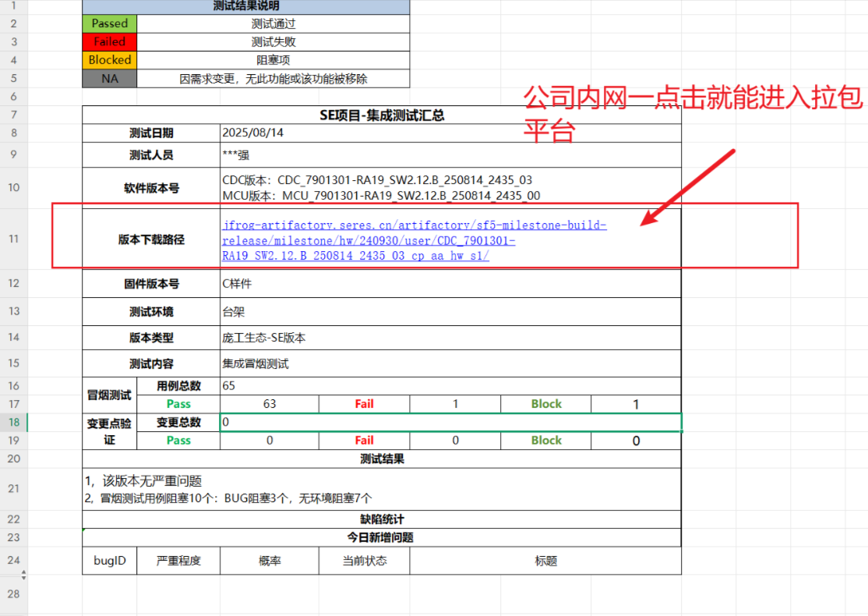
Task: Select the green Passed color cell
Action: tap(110, 23)
